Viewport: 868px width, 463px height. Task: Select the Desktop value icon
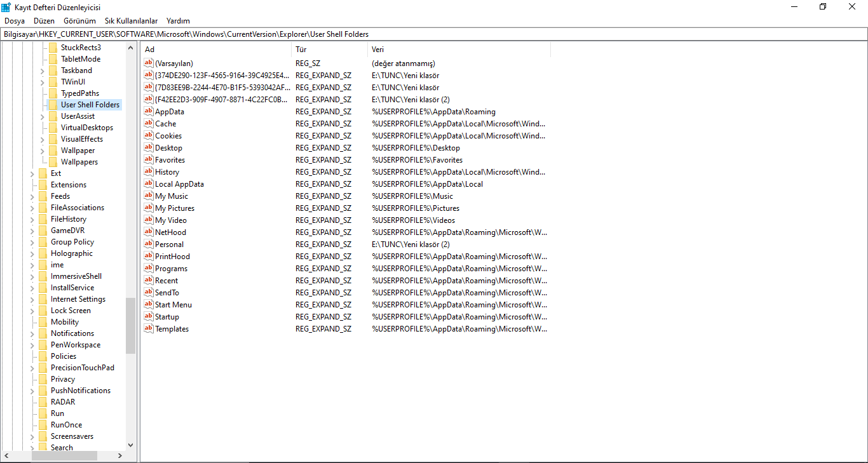[149, 147]
